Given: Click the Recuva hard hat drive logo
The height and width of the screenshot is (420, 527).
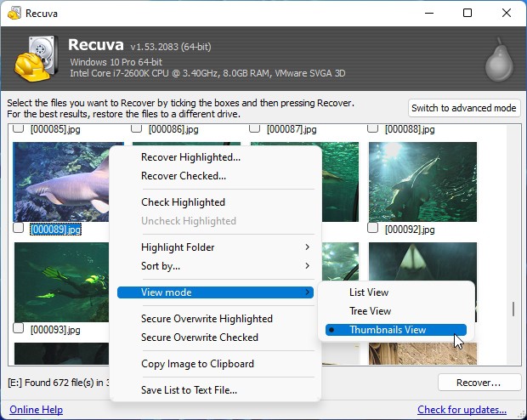Looking at the screenshot, I should point(36,58).
